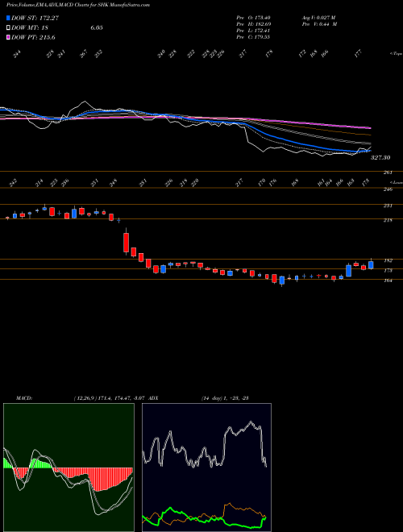Screen dimensions: 403x532
Task: Click the 'Avg V: 0.027 M' value
Action: tap(319, 18)
